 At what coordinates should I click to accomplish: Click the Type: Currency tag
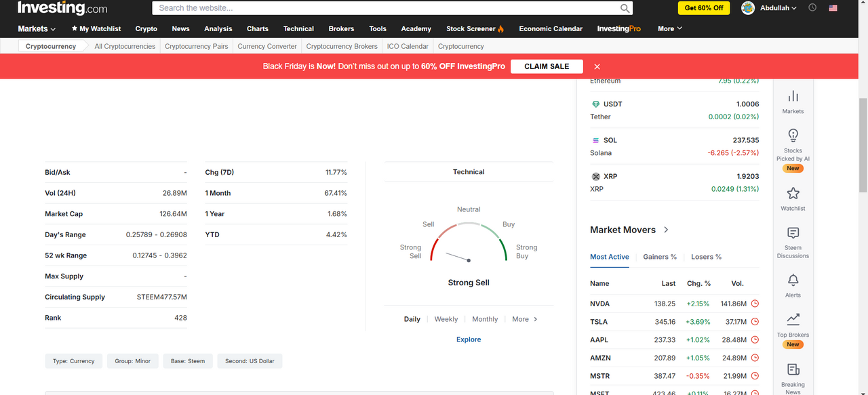coord(74,361)
